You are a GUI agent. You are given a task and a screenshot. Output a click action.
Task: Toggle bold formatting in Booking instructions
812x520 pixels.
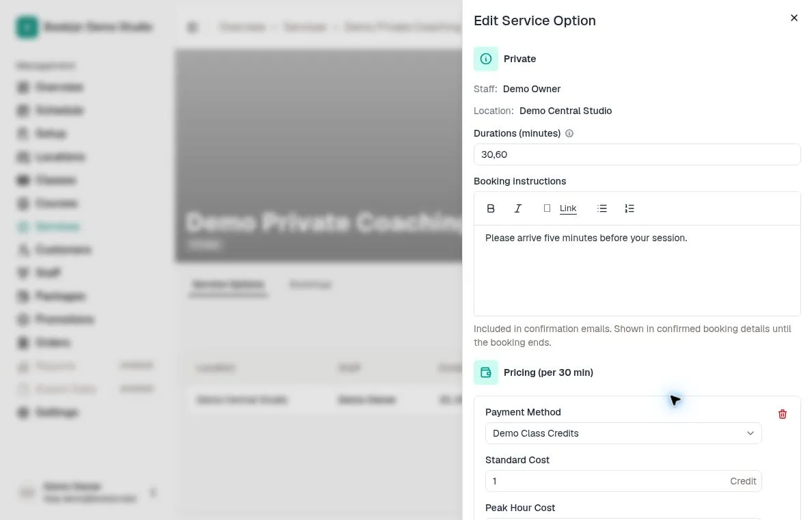(x=491, y=208)
